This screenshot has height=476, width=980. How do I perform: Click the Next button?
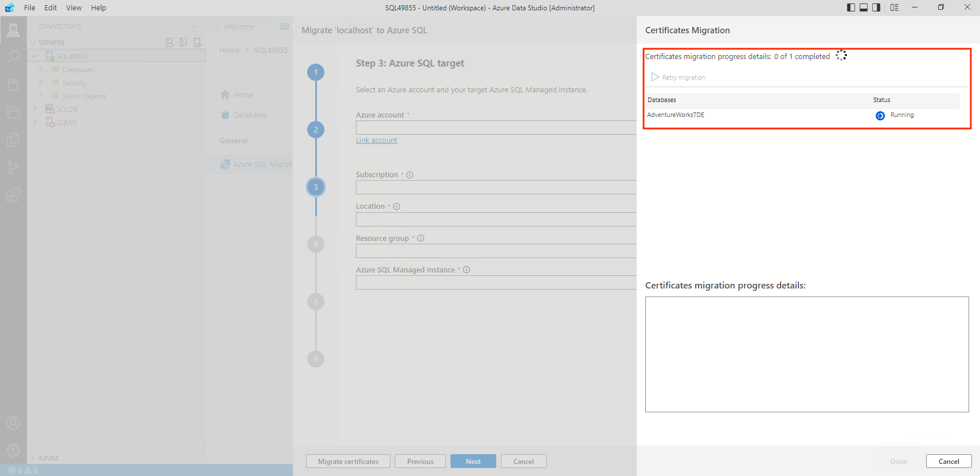pos(473,462)
